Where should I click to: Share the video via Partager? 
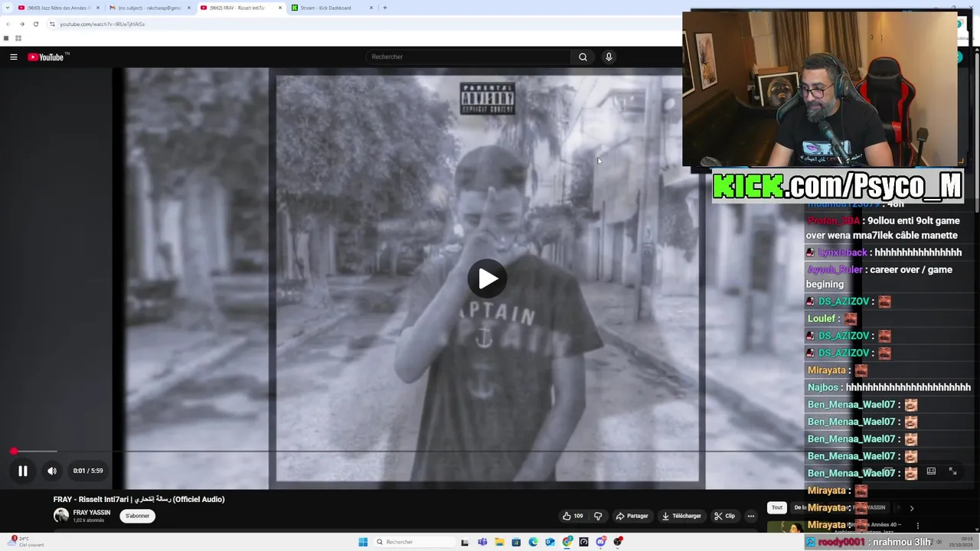tap(632, 516)
